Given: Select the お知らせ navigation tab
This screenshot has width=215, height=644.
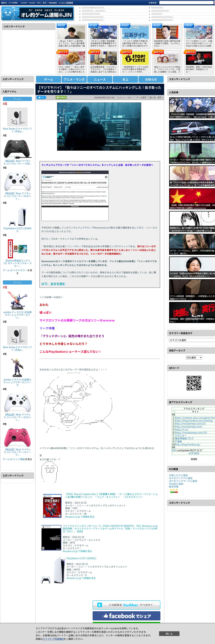Looking at the screenshot, I should point(151,79).
